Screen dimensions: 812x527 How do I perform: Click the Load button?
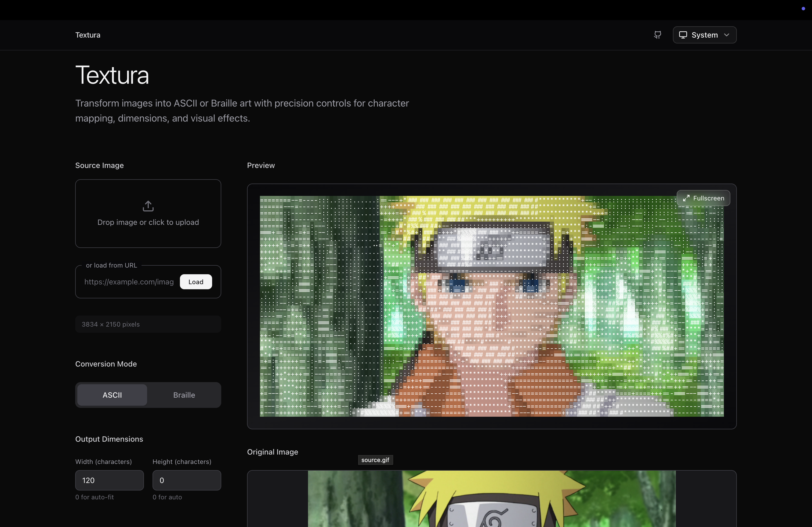[196, 282]
